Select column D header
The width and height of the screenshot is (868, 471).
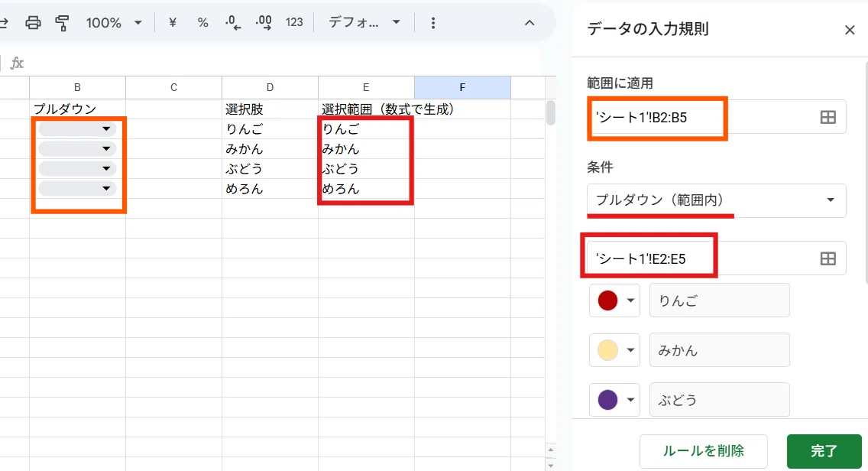(270, 88)
